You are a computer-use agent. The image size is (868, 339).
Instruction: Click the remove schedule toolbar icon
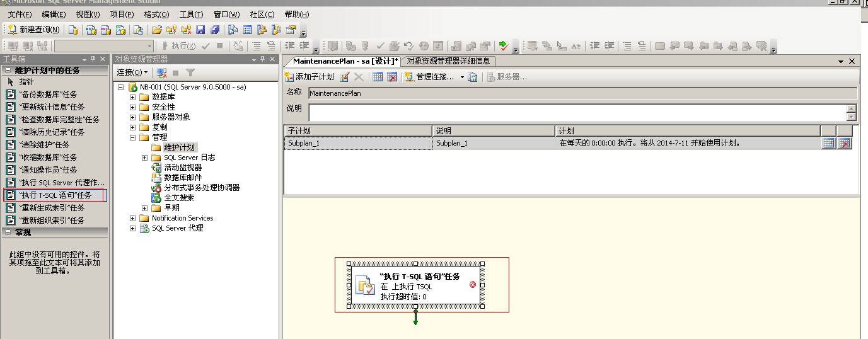click(392, 77)
